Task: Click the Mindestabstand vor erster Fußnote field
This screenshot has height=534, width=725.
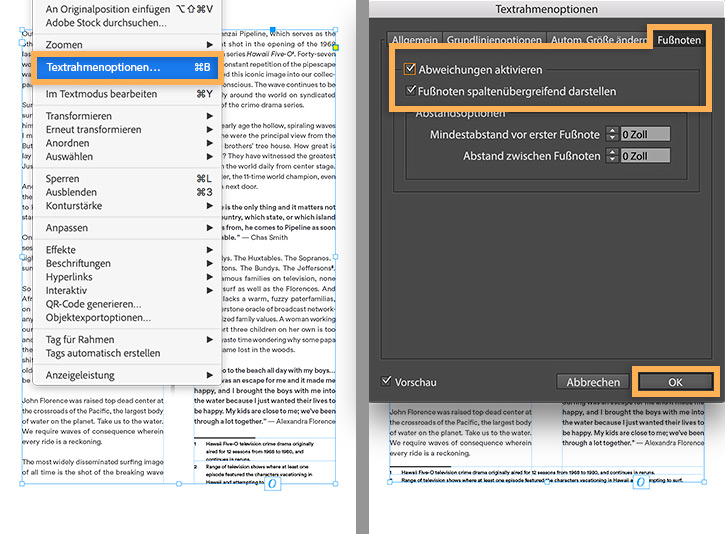Action: 645,134
